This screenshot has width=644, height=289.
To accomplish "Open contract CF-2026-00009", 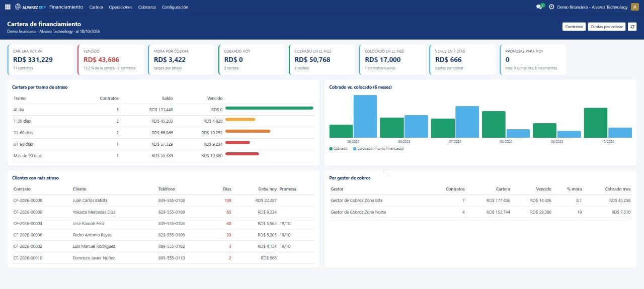I will tap(28, 212).
